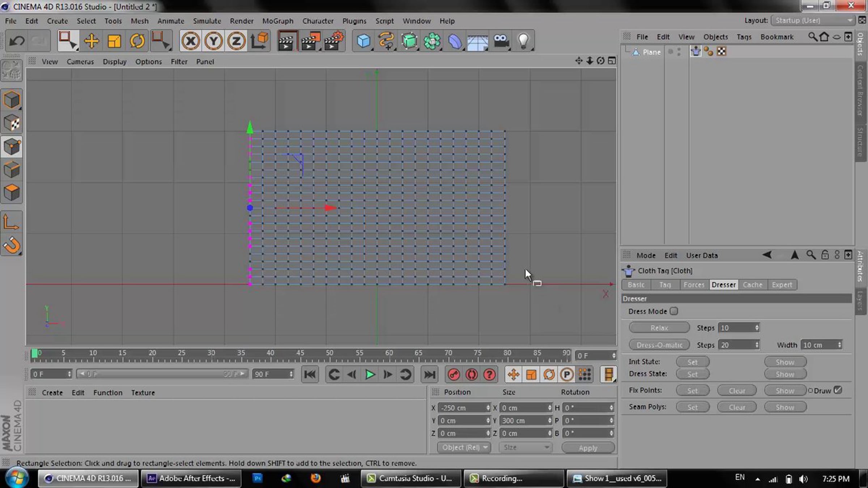Open Edit Render Settings icon
Viewport: 868px width, 488px height.
tap(333, 41)
